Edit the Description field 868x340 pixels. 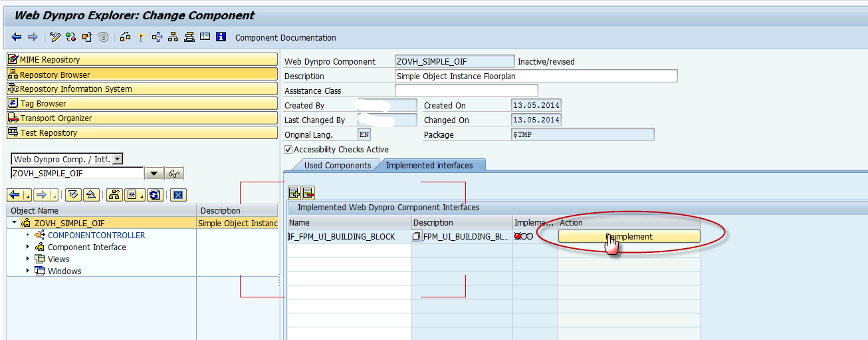click(x=536, y=76)
